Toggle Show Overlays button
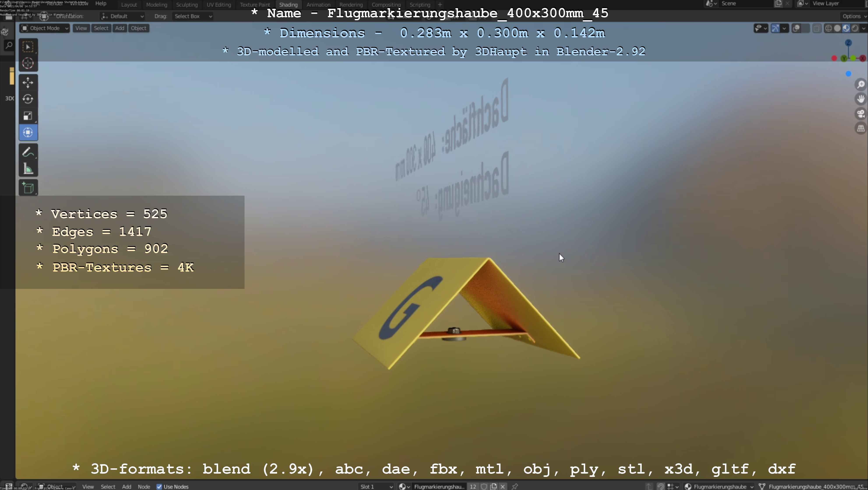This screenshot has height=490, width=868. (x=796, y=28)
